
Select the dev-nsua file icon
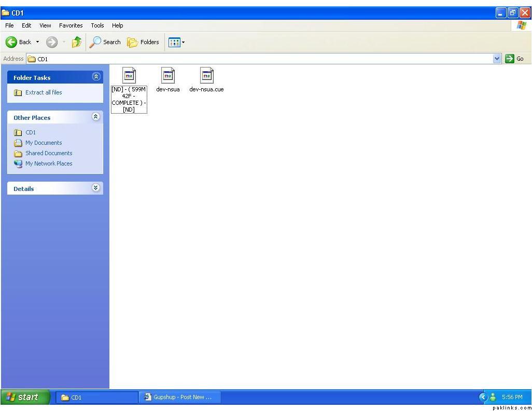167,76
